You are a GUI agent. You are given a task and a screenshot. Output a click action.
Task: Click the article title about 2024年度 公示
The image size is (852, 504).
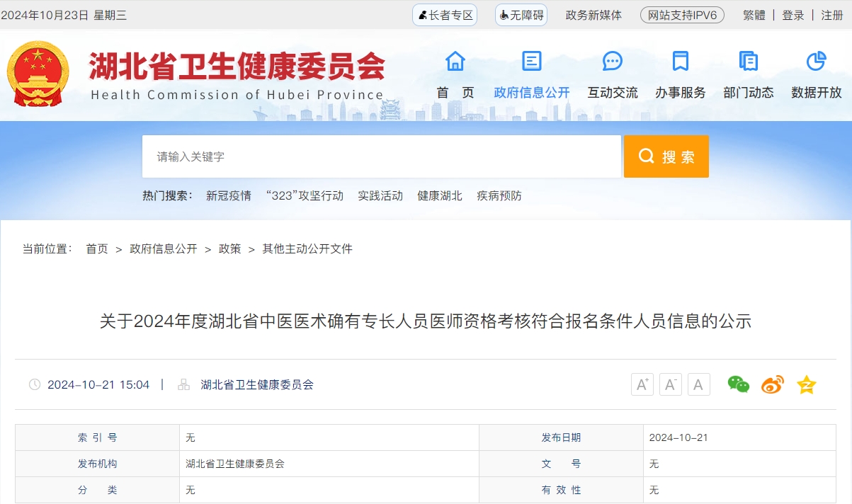(426, 321)
